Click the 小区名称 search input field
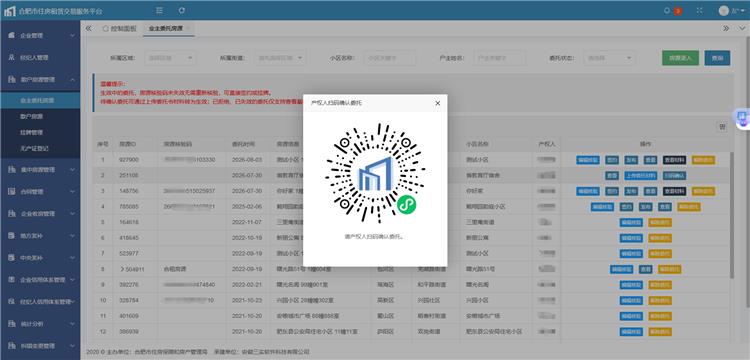The image size is (750, 360). tap(390, 58)
